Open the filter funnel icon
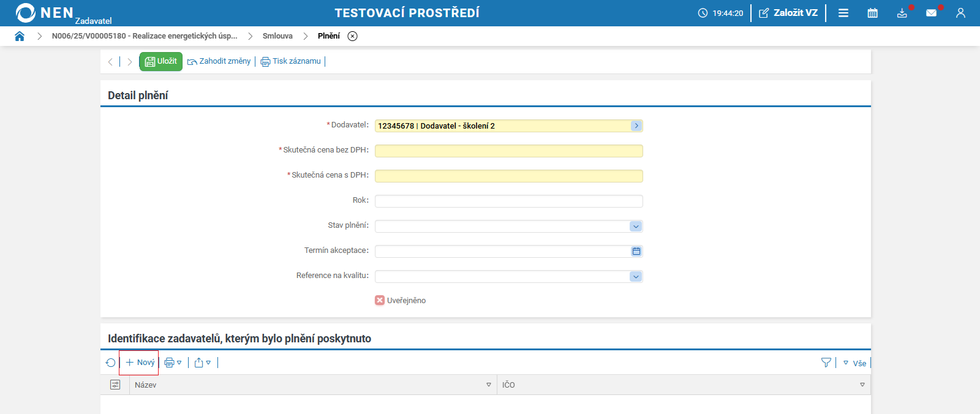The width and height of the screenshot is (980, 414). pos(826,363)
